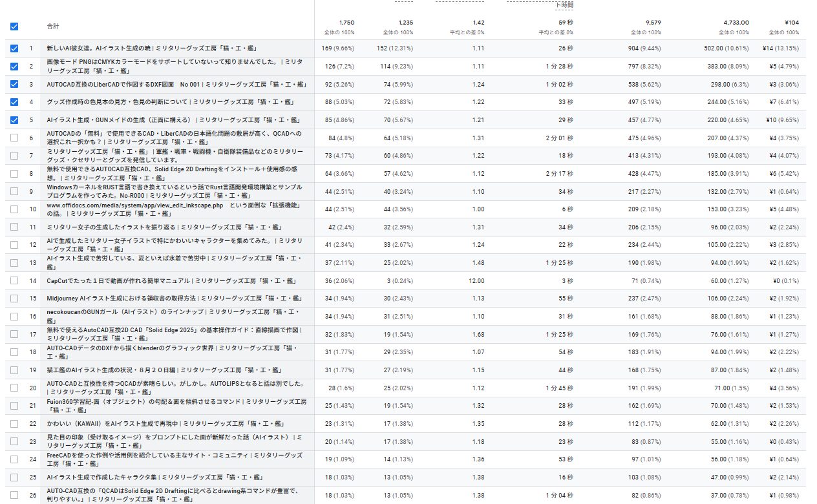Click the cell ¥14 (13.15%)

[780, 48]
